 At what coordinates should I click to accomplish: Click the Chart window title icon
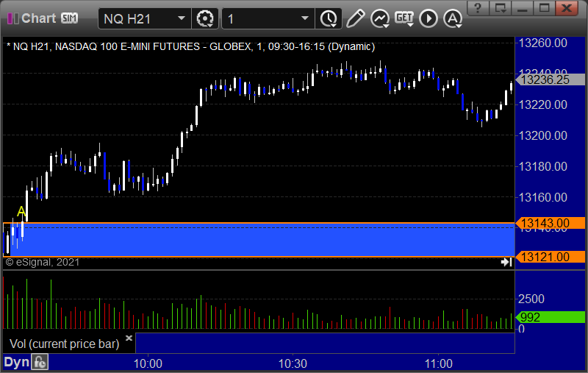[12, 18]
